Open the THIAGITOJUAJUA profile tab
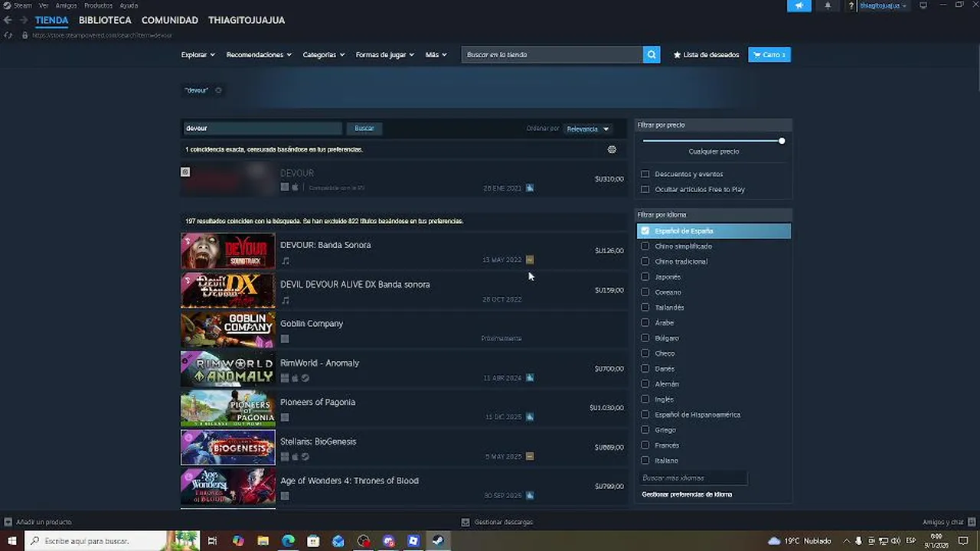Viewport: 980px width, 551px height. tap(247, 20)
